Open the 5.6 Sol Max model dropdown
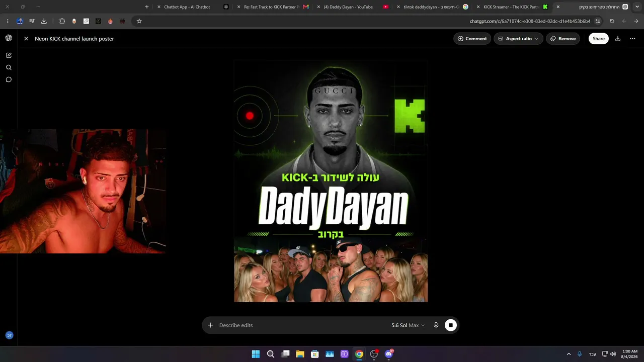644x362 pixels. click(408, 325)
